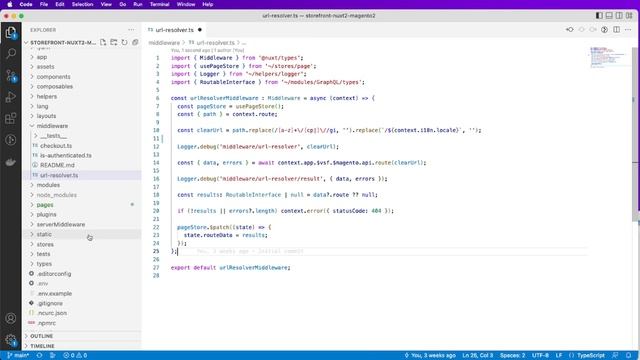Toggle secondary side bar visibility

(x=619, y=16)
